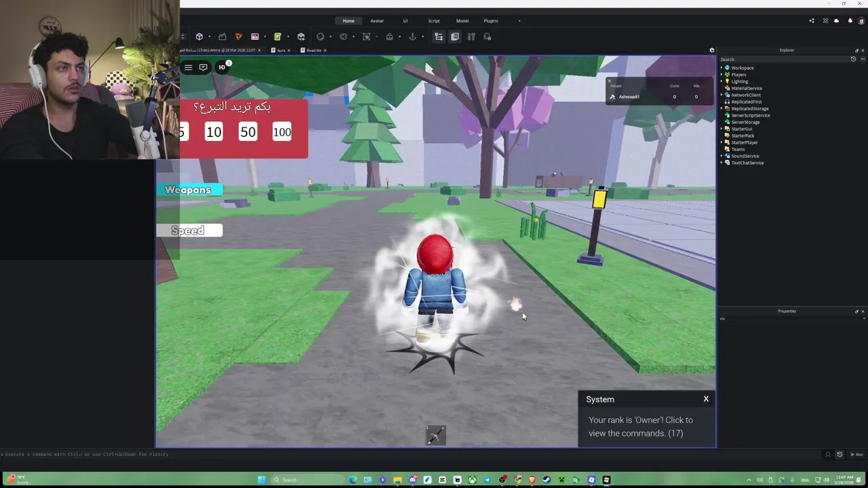Expand the StarterGui tree node
The width and height of the screenshot is (868, 488).
[722, 129]
